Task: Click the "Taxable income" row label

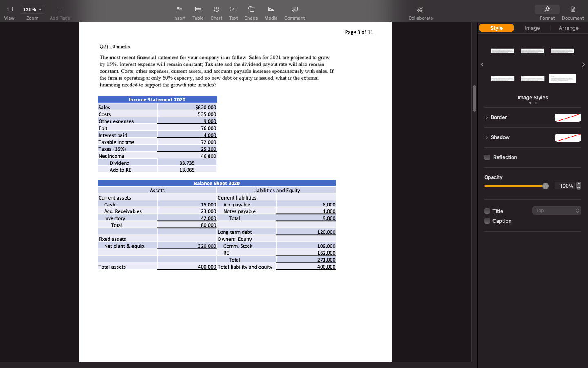Action: [x=116, y=142]
